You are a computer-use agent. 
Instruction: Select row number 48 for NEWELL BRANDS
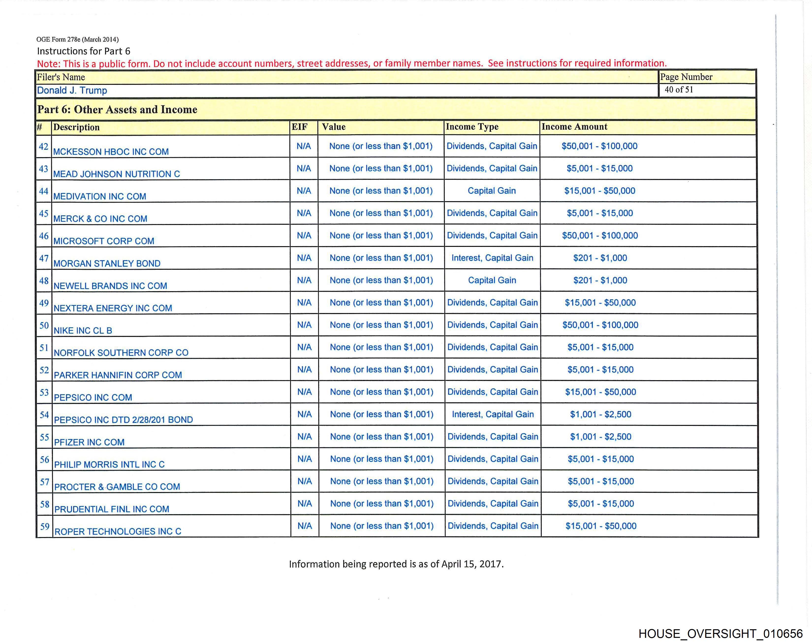tap(44, 280)
